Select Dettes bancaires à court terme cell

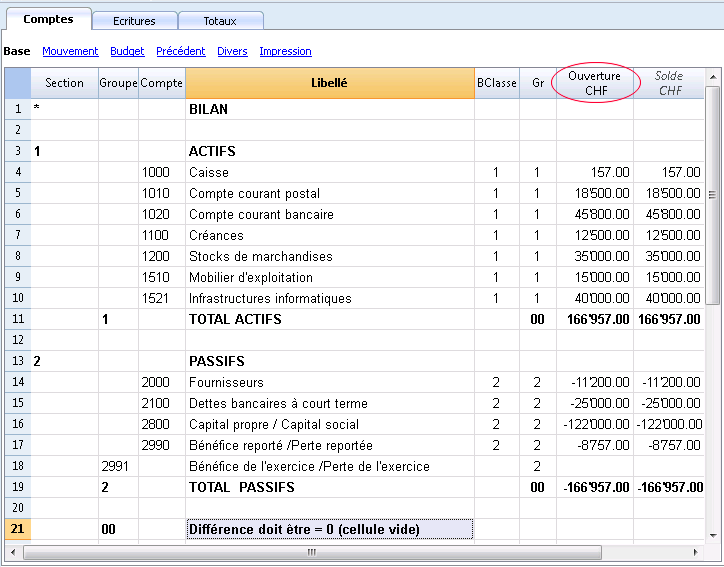click(x=330, y=403)
